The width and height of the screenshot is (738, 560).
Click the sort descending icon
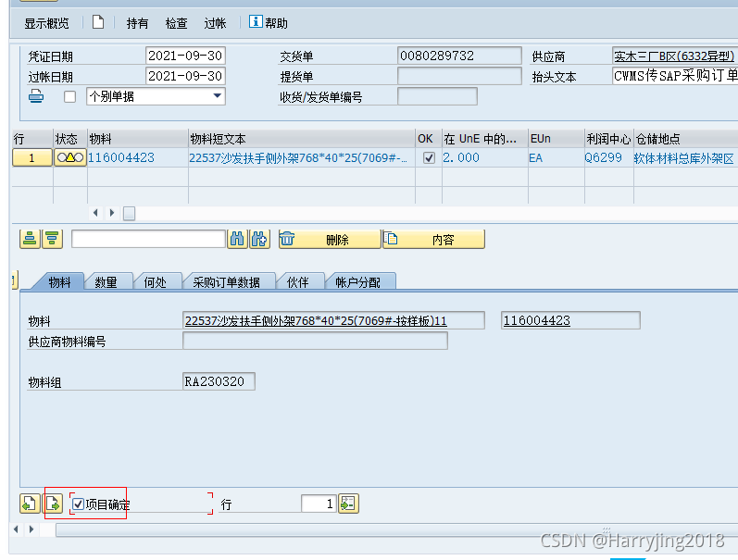(52, 239)
